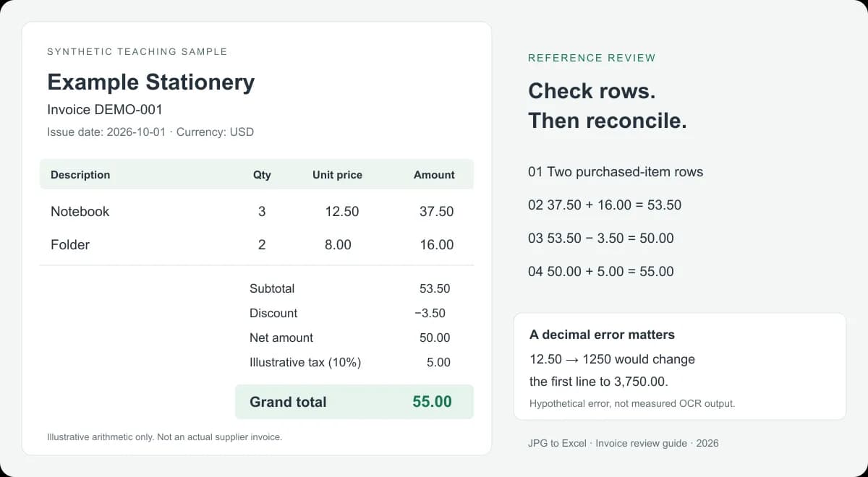This screenshot has width=868, height=477.
Task: Click the Notebook unit price '12.50'
Action: pyautogui.click(x=342, y=212)
